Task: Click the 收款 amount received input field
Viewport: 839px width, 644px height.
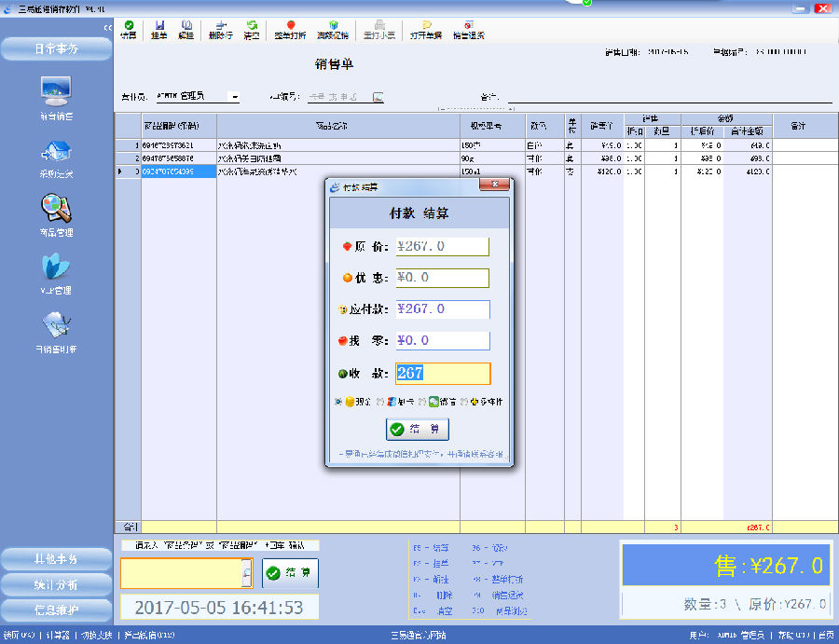Action: 443,374
